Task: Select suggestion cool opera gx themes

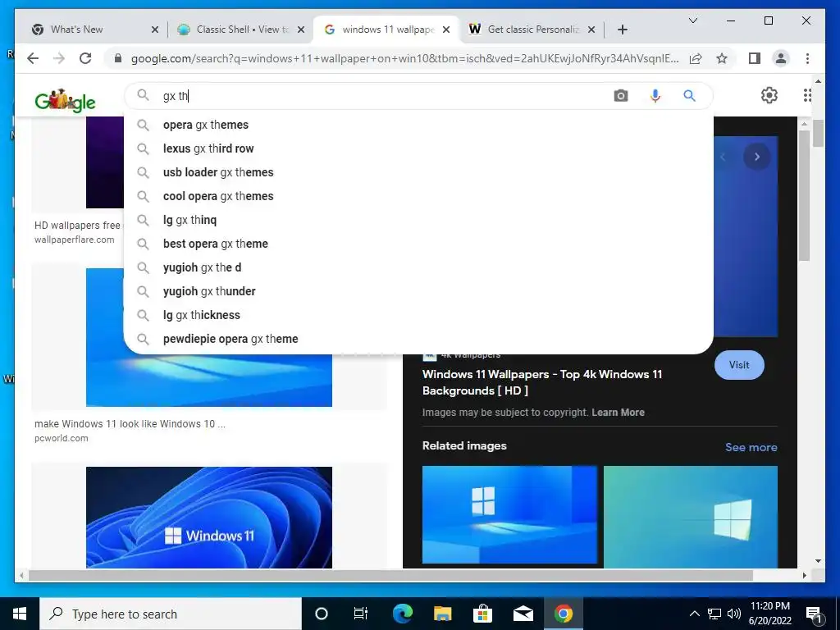Action: pos(418,196)
